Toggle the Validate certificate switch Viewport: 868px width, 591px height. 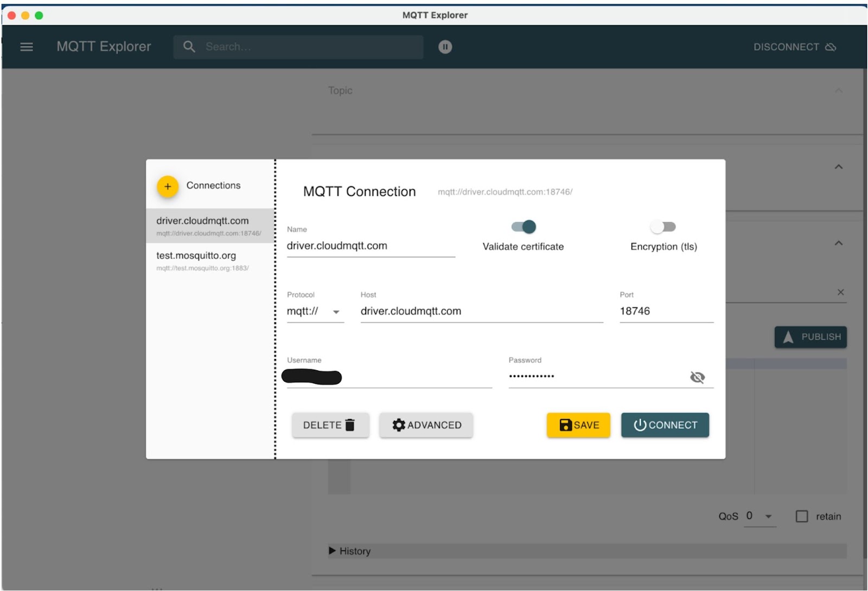(524, 227)
